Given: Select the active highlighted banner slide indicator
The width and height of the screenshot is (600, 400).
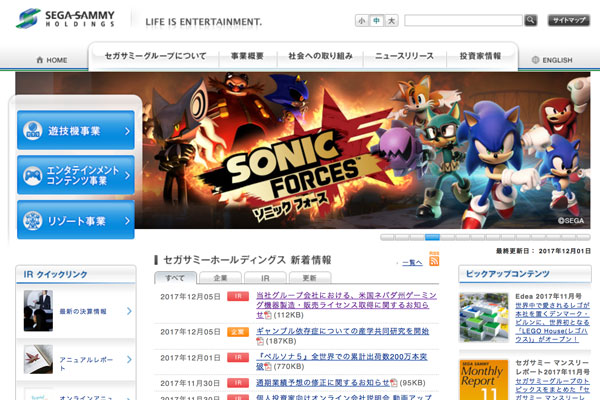Looking at the screenshot, I should point(432,237).
